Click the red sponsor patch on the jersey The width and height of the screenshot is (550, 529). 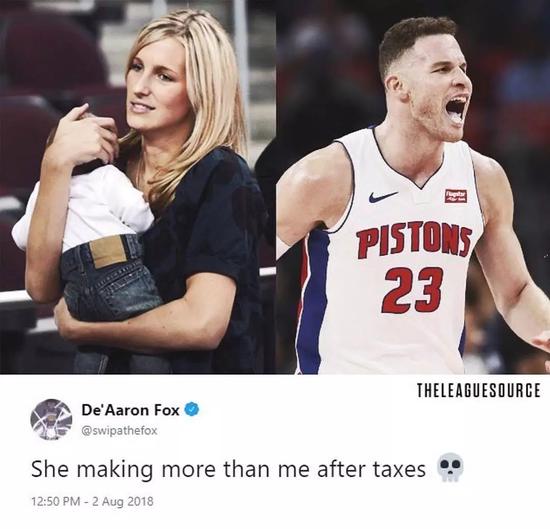[x=456, y=196]
